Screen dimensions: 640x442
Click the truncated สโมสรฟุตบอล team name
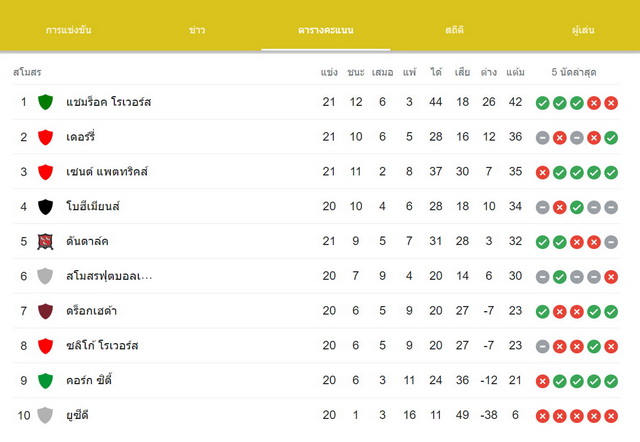pyautogui.click(x=109, y=276)
